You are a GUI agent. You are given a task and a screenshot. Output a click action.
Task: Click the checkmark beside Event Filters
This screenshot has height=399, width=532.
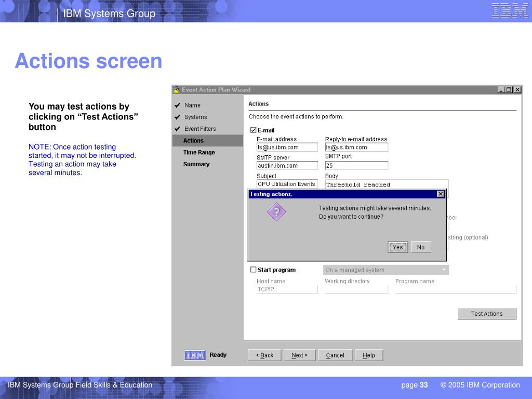(177, 129)
